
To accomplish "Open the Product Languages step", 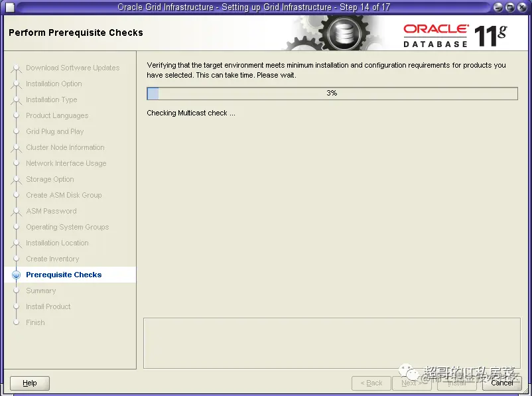I will coord(57,115).
